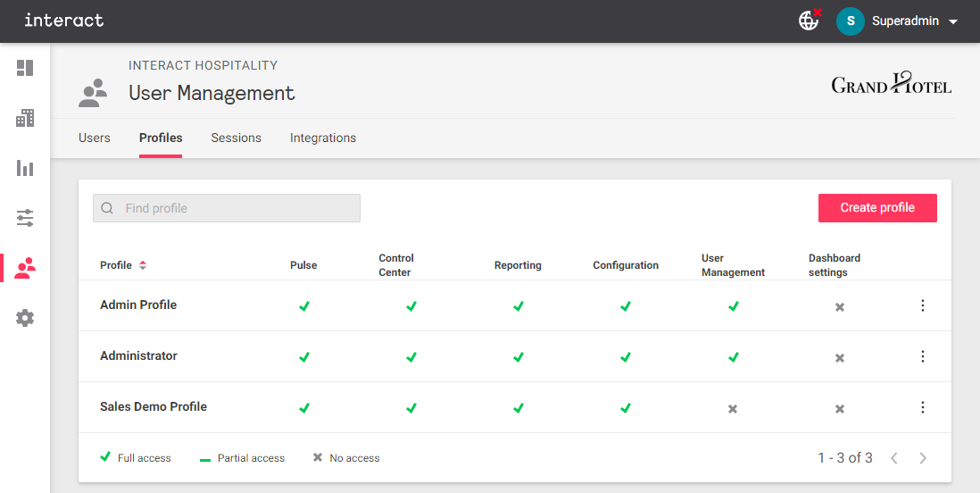Screen dimensions: 980x493
Task: Open the Admin Profile row
Action: click(514, 305)
